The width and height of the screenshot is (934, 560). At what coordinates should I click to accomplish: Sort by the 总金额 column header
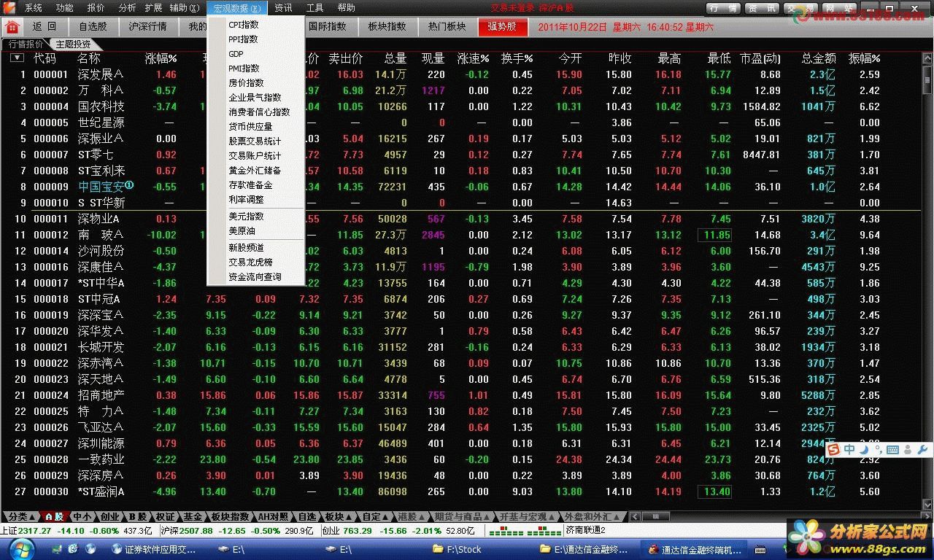819,58
